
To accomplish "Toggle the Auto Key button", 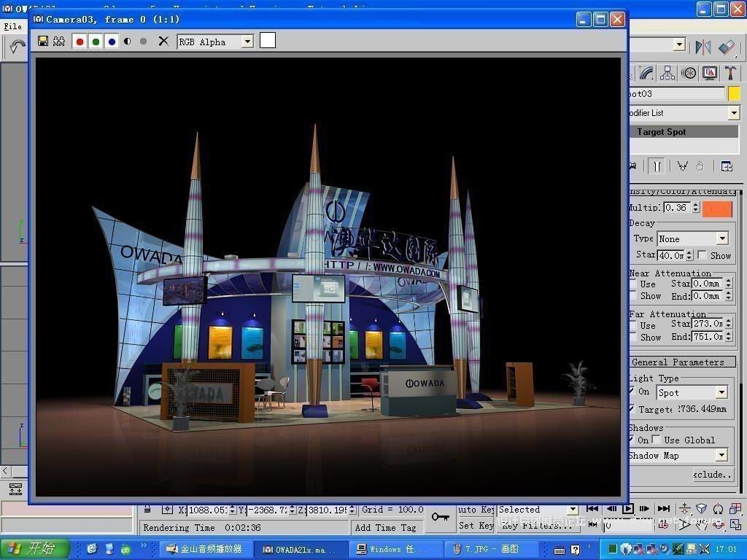I will point(476,510).
